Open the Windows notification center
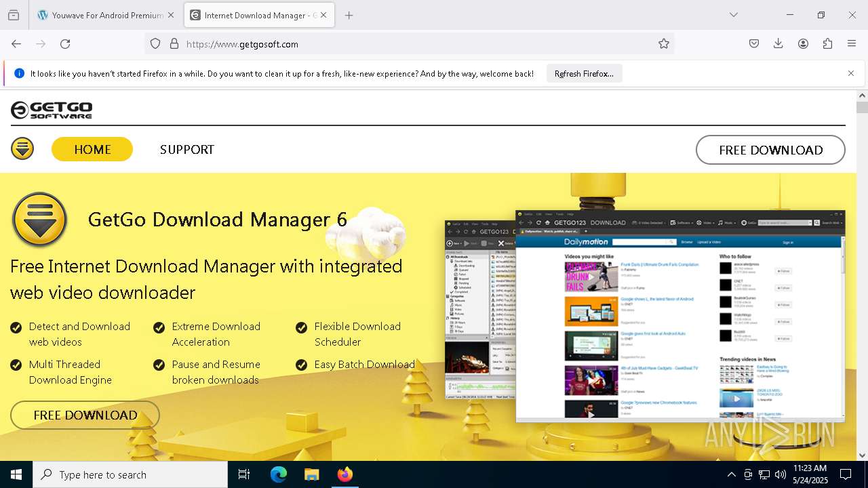The height and width of the screenshot is (488, 868). (x=846, y=474)
